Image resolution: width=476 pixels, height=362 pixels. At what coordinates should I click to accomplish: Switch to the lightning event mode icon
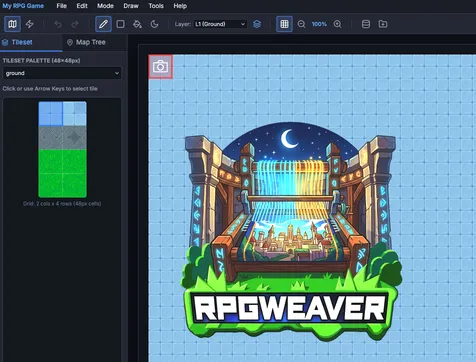[30, 24]
